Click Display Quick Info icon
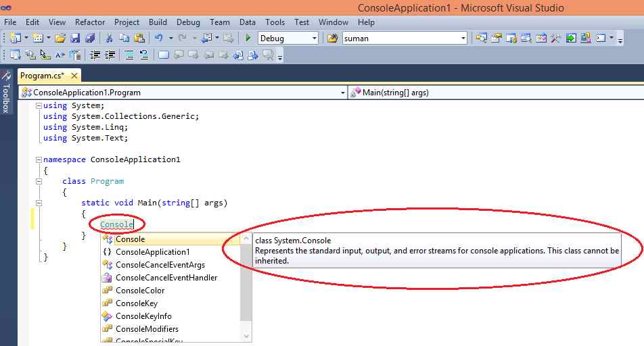 tap(45, 55)
